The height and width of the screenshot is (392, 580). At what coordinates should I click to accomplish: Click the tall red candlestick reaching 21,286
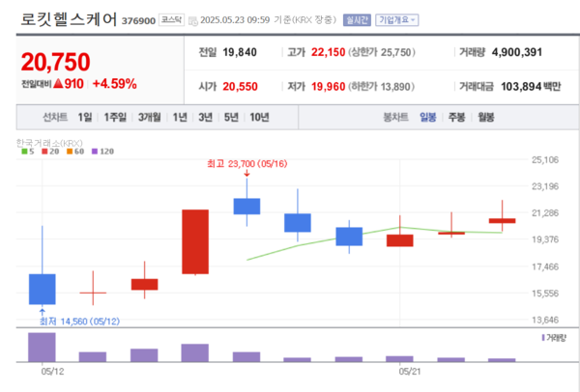tap(195, 241)
